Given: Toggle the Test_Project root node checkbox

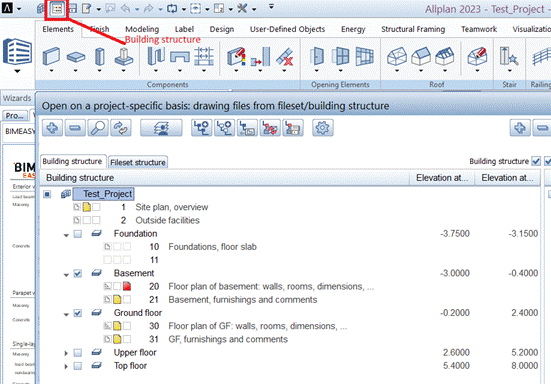Looking at the screenshot, I should click(x=47, y=194).
